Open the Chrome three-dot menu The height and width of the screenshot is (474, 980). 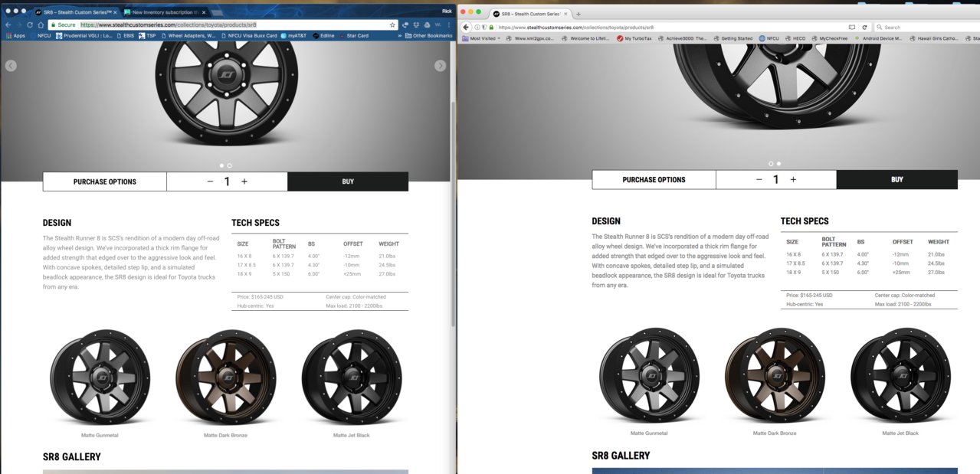(449, 25)
